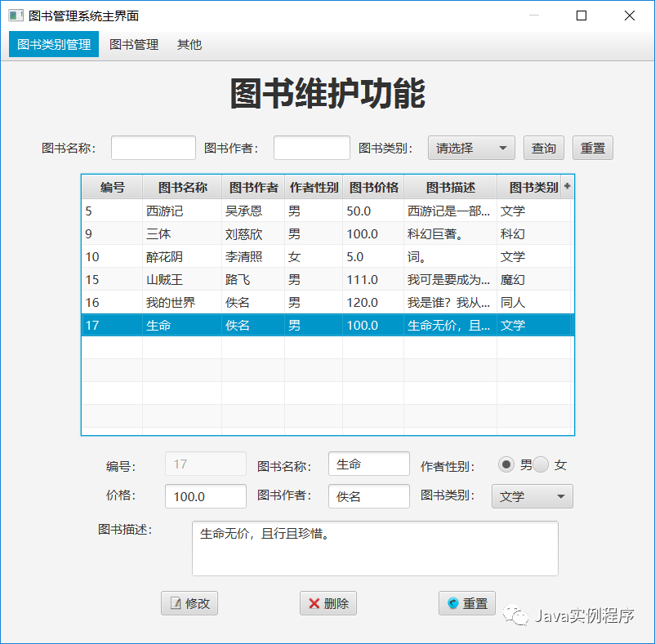Click category cell 同人
The image size is (655, 644).
point(533,302)
